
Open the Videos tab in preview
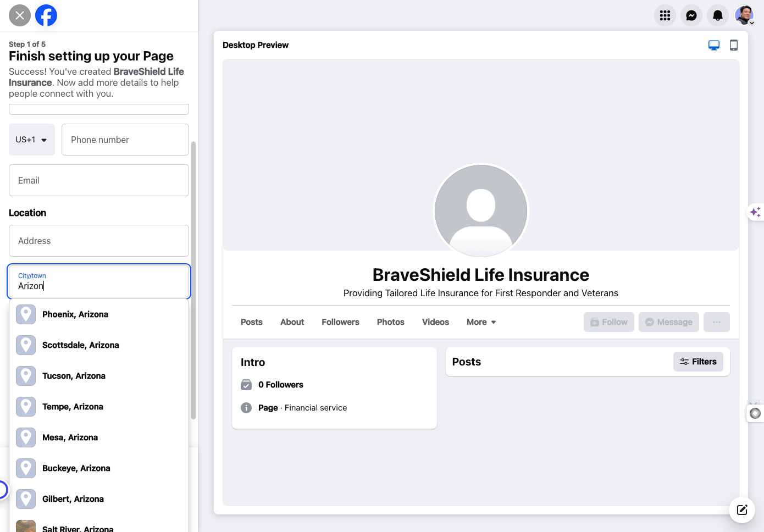click(x=436, y=322)
